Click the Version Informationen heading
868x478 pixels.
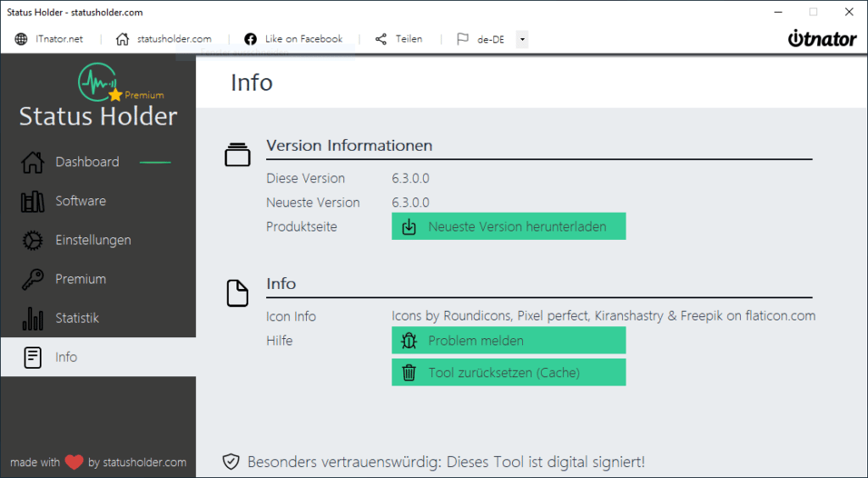(x=349, y=146)
